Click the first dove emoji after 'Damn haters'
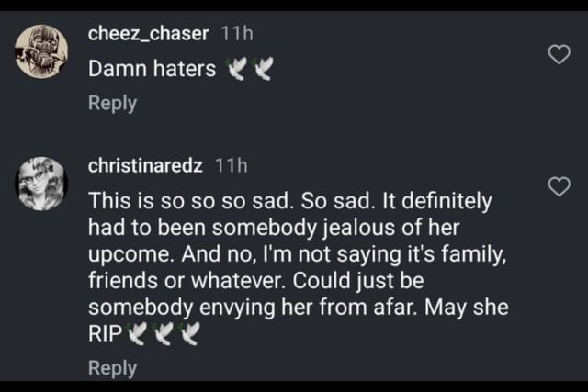The width and height of the screenshot is (588, 392). click(238, 69)
